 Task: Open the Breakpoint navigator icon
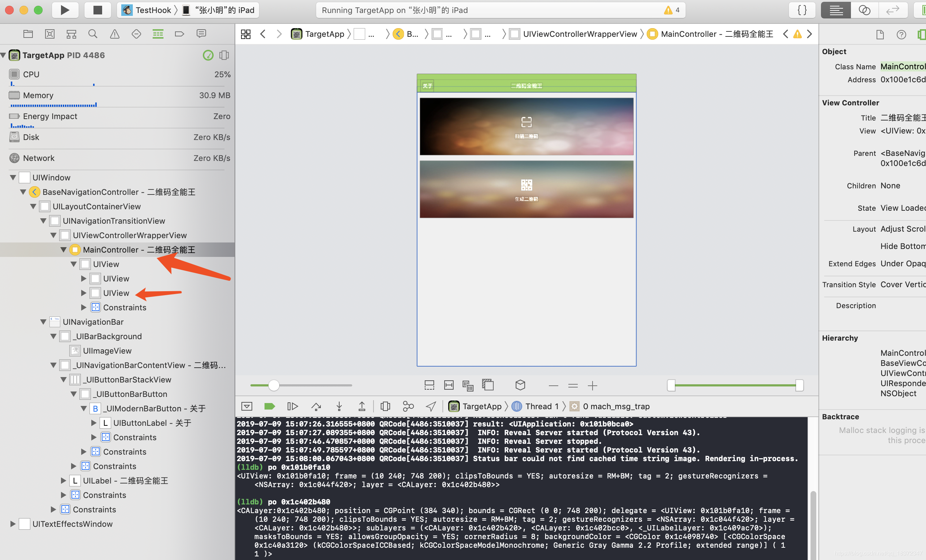[x=180, y=34]
